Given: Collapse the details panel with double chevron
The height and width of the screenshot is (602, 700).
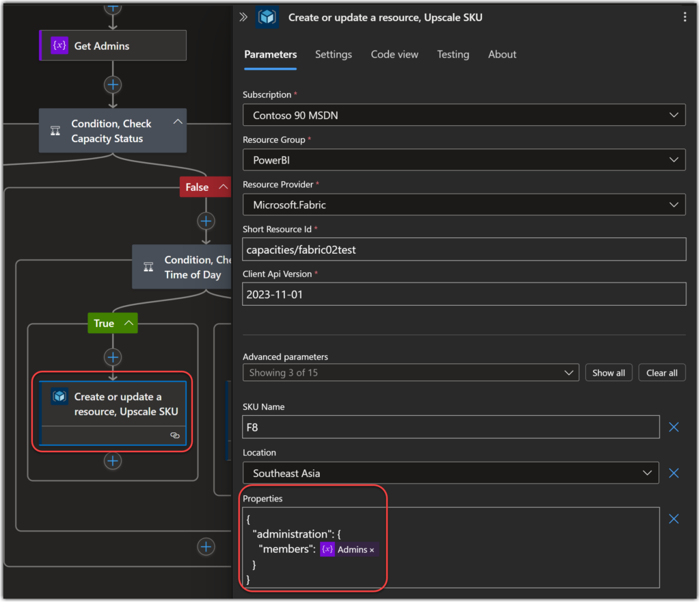Looking at the screenshot, I should click(x=243, y=17).
